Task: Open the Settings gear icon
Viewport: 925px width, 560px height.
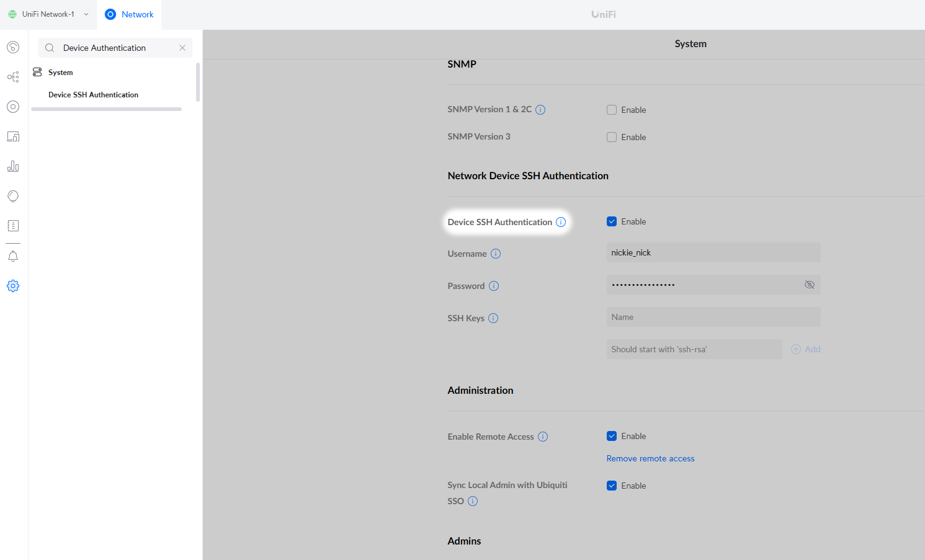Action: tap(13, 286)
